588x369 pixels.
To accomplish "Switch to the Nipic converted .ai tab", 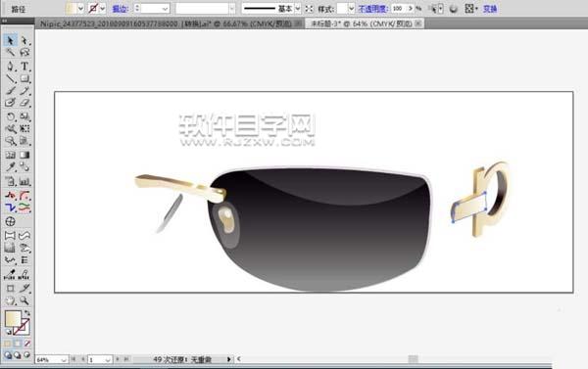I will 166,23.
